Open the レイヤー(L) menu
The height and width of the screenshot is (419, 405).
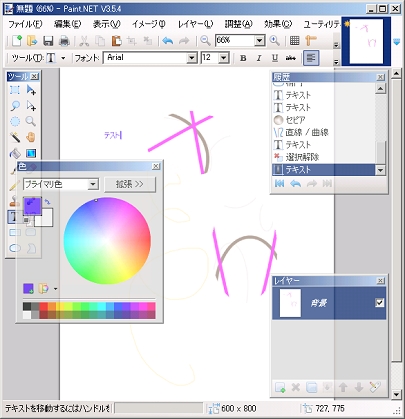click(x=195, y=24)
